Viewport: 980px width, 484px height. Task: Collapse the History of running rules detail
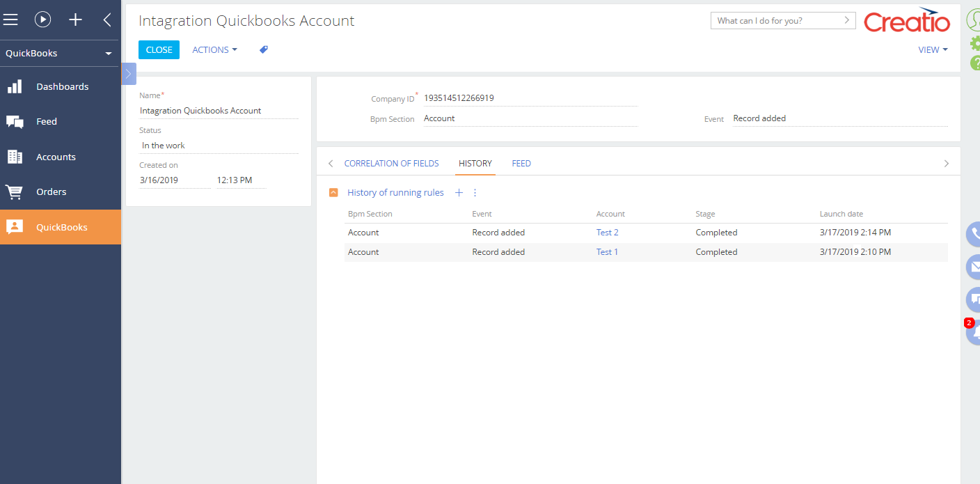333,192
